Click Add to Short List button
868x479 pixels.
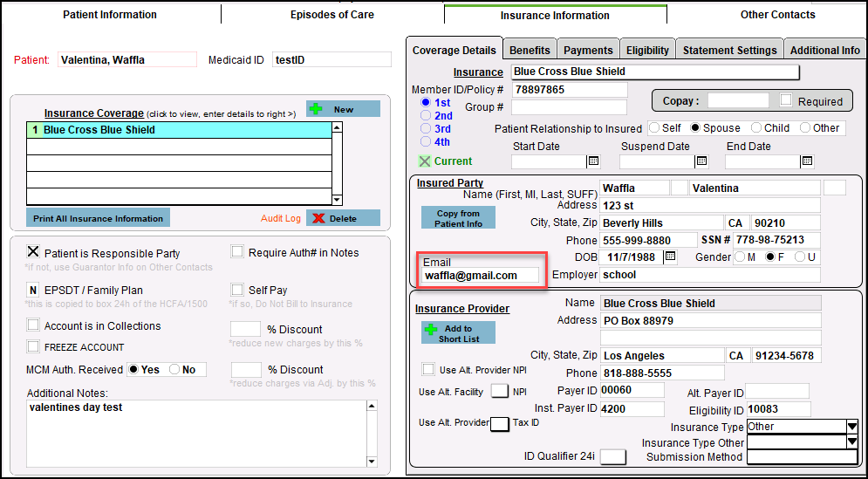[458, 333]
